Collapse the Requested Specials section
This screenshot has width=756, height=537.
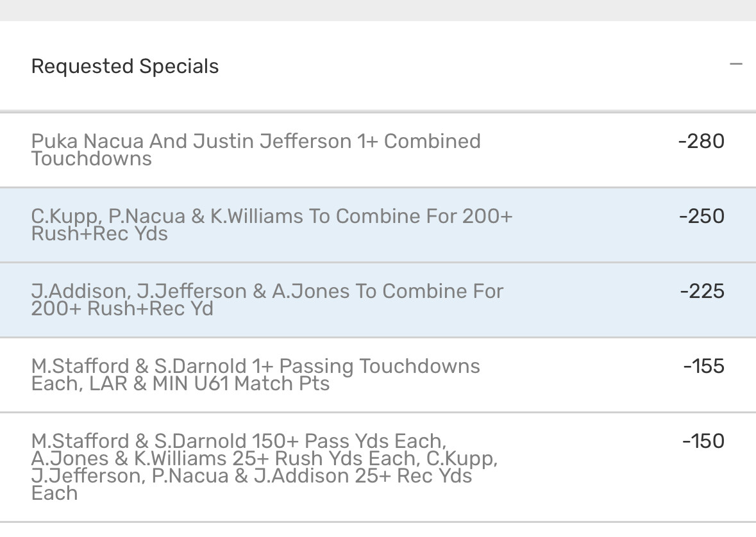[x=735, y=64]
